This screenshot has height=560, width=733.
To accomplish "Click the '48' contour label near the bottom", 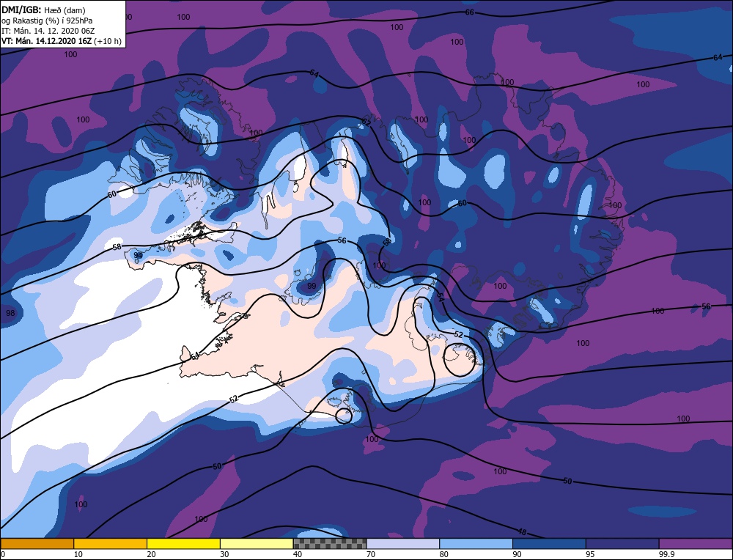I will 522,531.
